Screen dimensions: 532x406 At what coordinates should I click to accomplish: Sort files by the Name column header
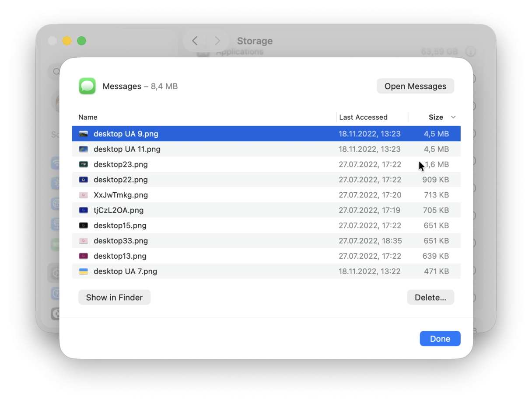click(x=88, y=117)
